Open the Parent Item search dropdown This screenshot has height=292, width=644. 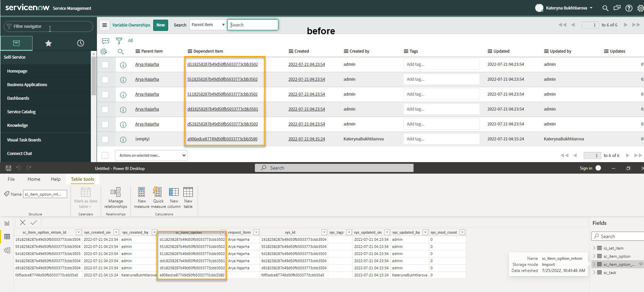click(208, 25)
